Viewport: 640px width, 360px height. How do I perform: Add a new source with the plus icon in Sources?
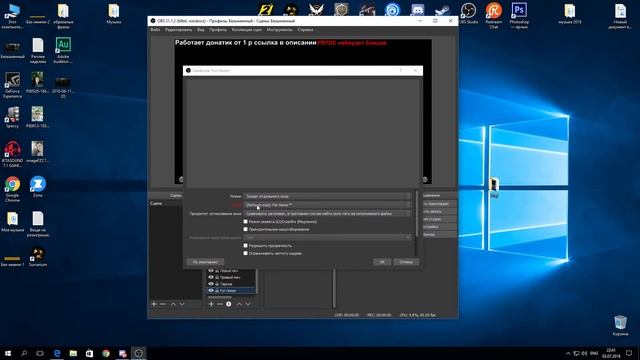tap(211, 304)
